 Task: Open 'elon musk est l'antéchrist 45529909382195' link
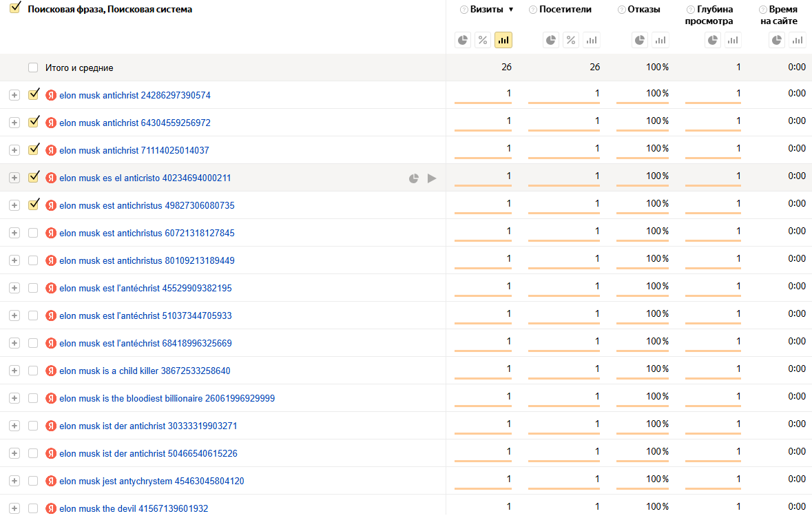click(x=145, y=288)
